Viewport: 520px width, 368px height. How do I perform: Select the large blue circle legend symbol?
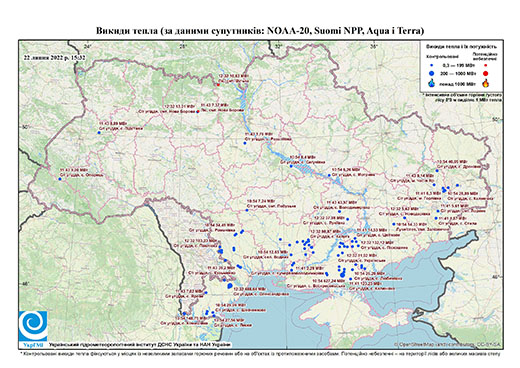432,73
